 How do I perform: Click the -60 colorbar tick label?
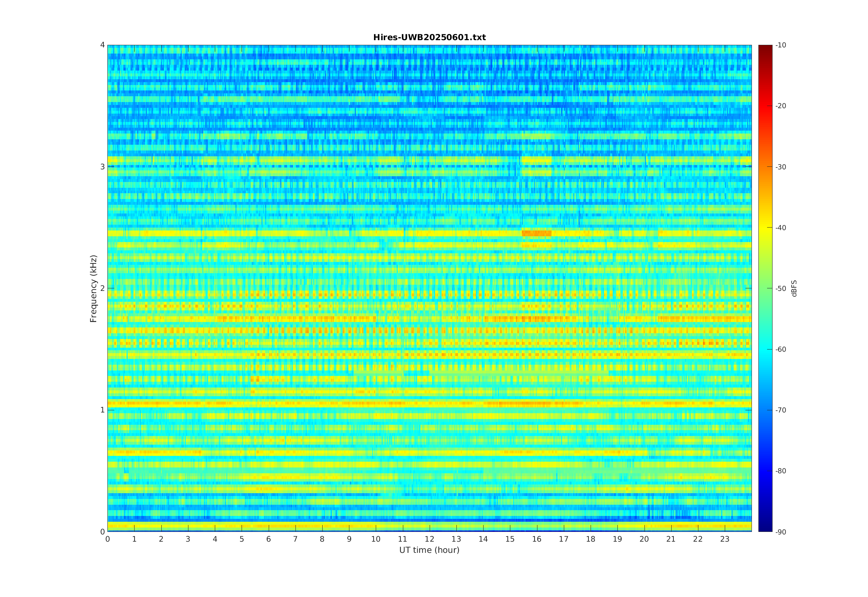(x=780, y=350)
